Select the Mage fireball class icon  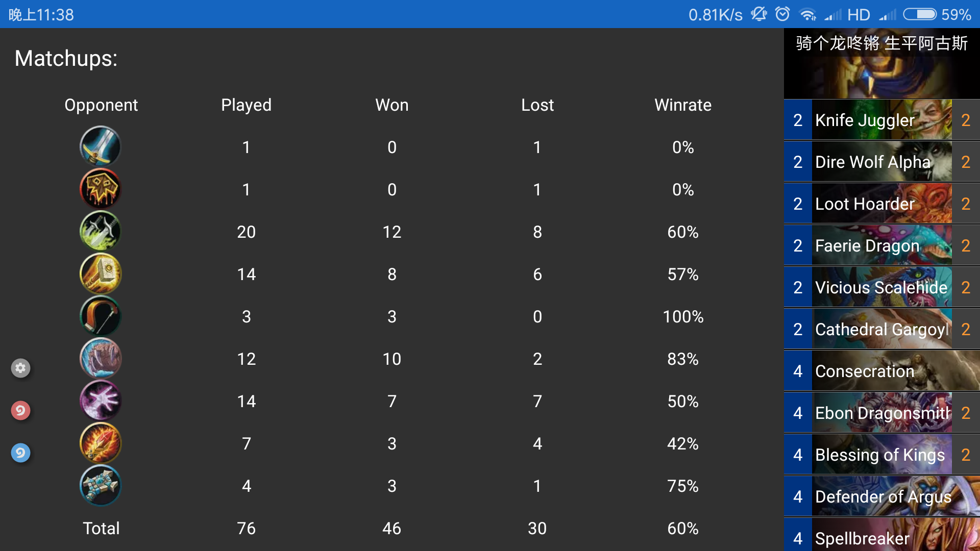pyautogui.click(x=101, y=443)
